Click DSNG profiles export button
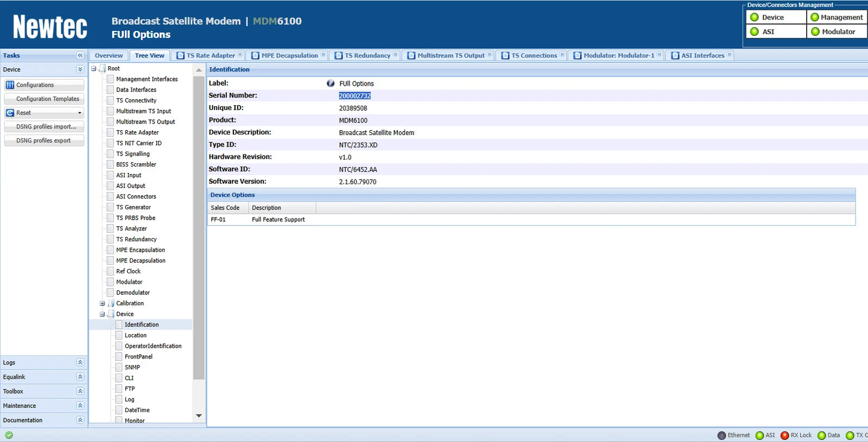The image size is (868, 442). 44,140
